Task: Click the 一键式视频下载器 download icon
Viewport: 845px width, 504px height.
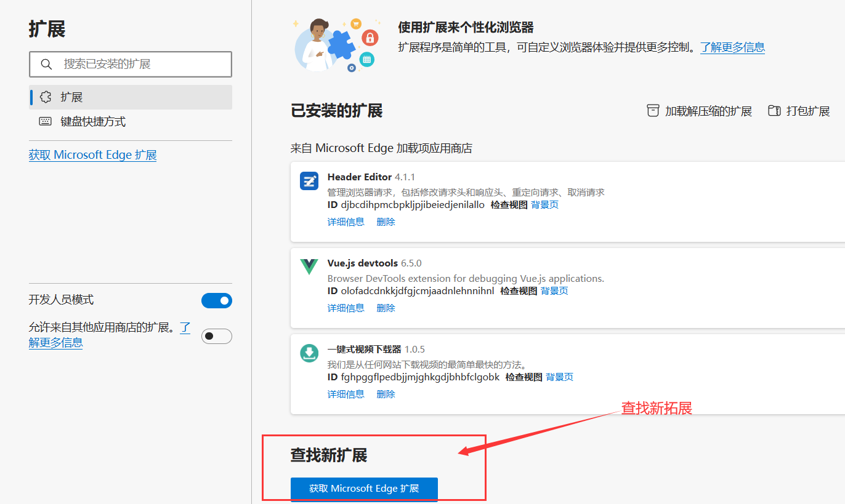Action: click(309, 353)
